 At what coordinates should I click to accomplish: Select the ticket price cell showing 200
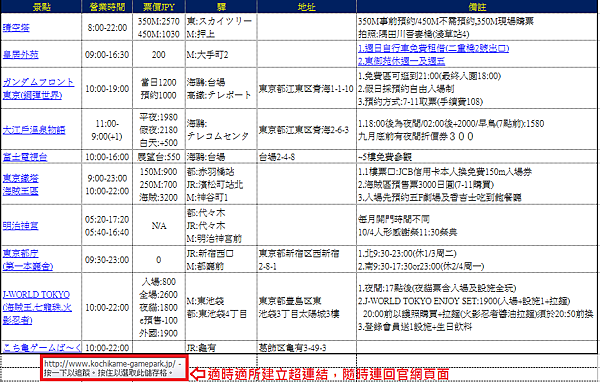[x=159, y=54]
